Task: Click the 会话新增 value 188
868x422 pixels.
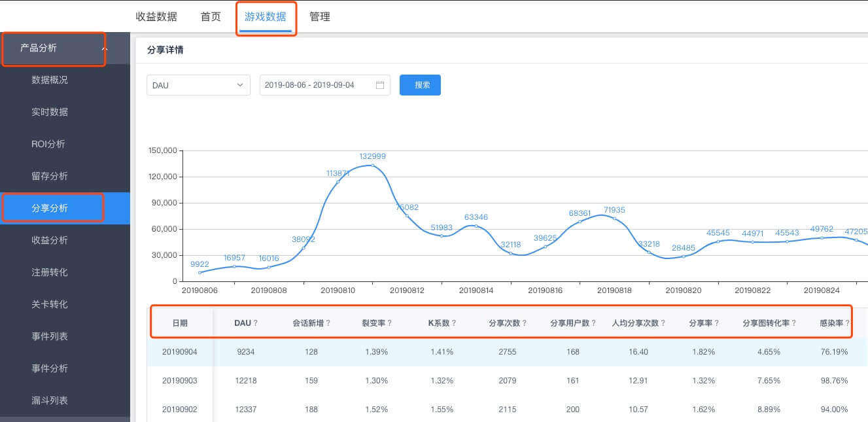Action: click(x=311, y=410)
